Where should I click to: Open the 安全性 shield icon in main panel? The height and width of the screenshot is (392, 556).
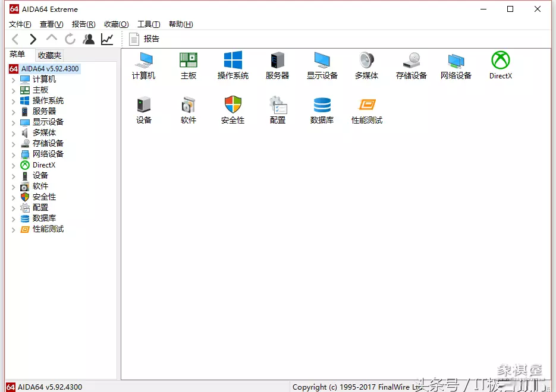233,110
